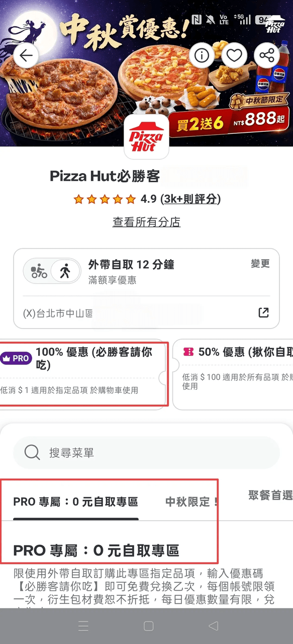Click the Pizza Hut logo thumbnail
Viewport: 293px width, 644px height.
[146, 136]
